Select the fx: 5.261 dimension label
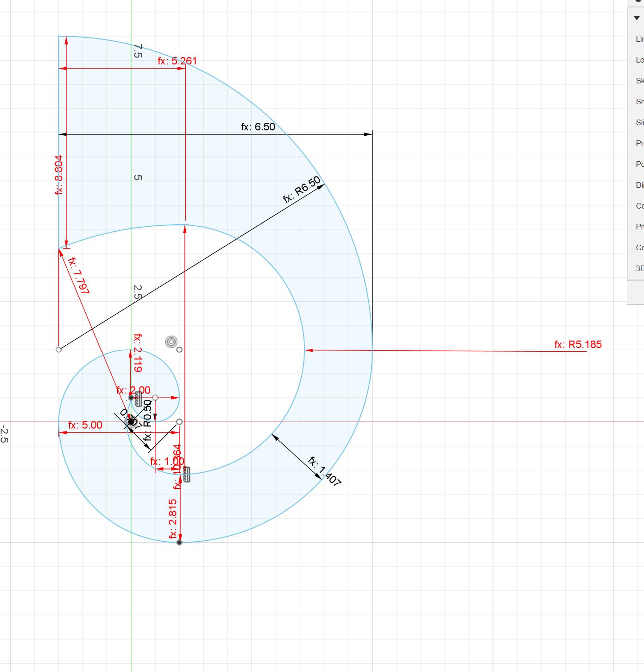The image size is (644, 672). [x=177, y=61]
